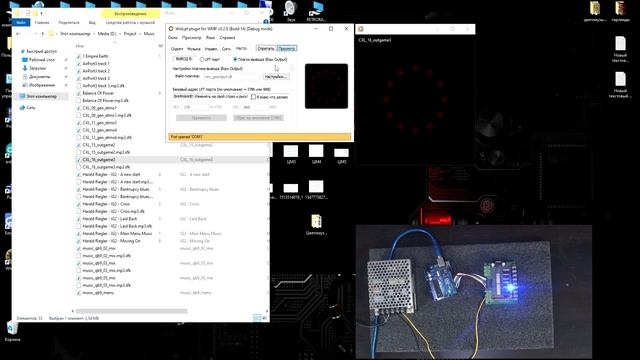Click the file icon of Balance Of Power.mp3.sfk

click(79, 100)
